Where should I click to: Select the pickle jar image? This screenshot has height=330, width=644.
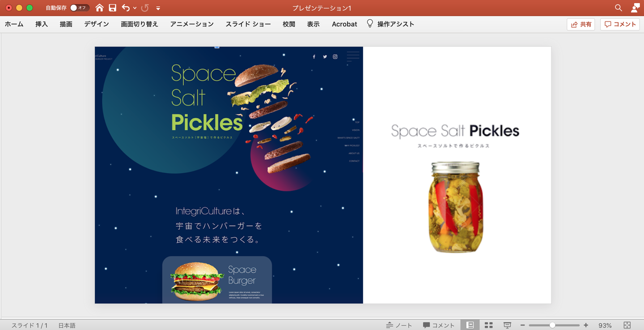[455, 207]
